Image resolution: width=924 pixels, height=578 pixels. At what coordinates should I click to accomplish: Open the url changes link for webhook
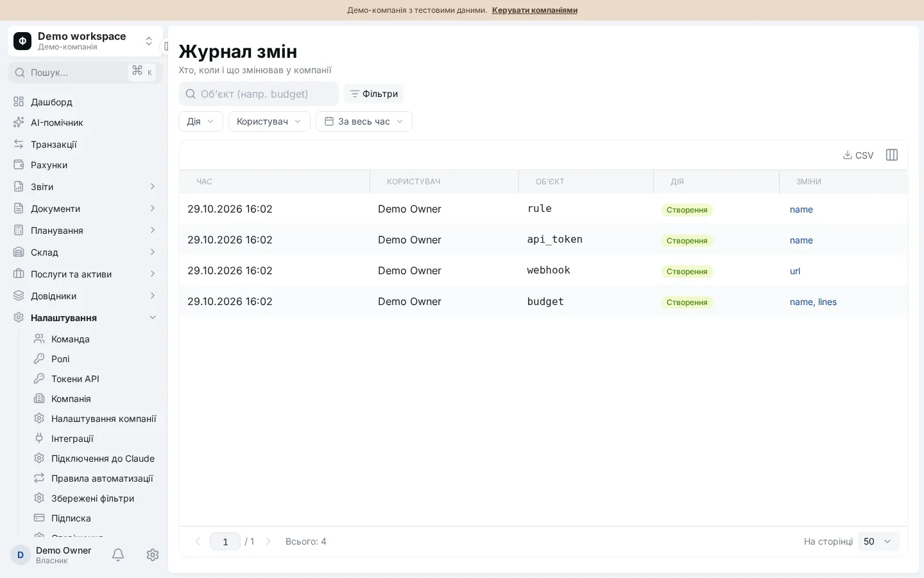click(x=795, y=271)
